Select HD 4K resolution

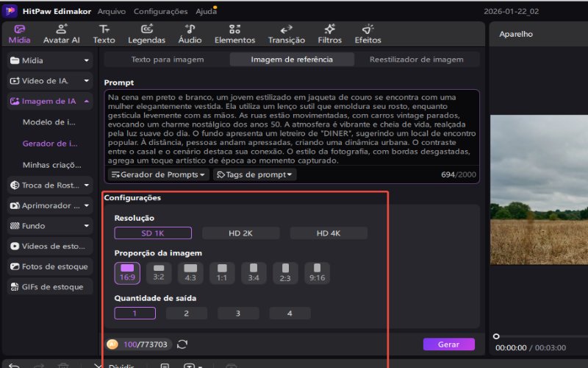pos(329,233)
